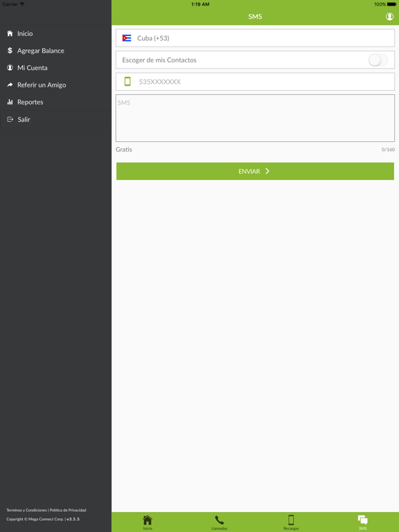
Task: Choose Referir un Amigo menu entry
Action: pyautogui.click(x=55, y=85)
